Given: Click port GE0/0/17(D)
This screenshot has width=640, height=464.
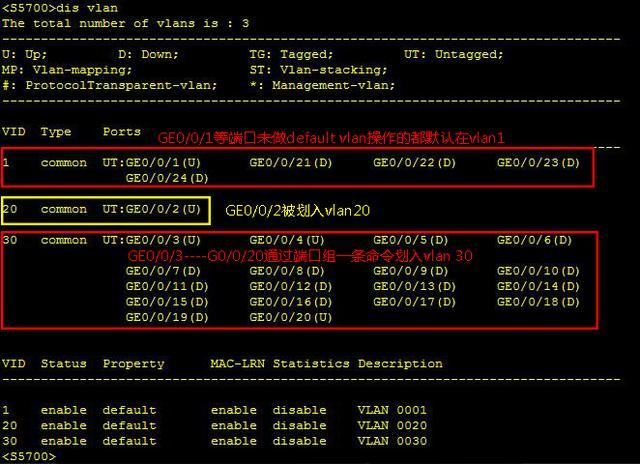Looking at the screenshot, I should (414, 302).
